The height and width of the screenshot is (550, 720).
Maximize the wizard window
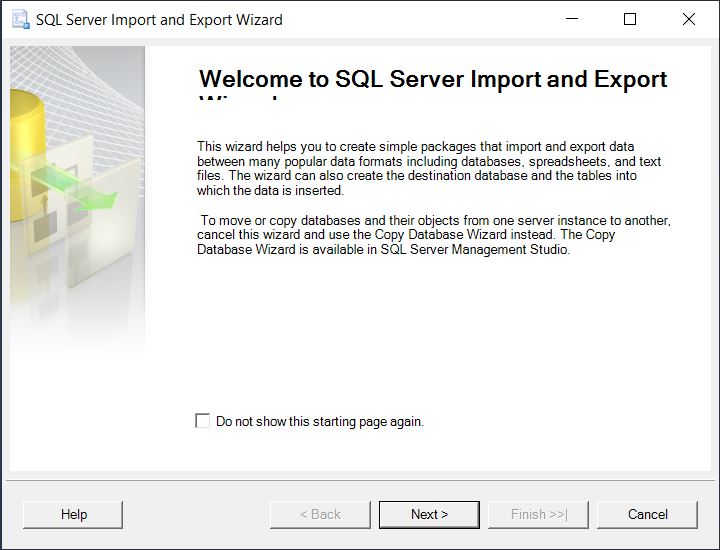[x=630, y=19]
